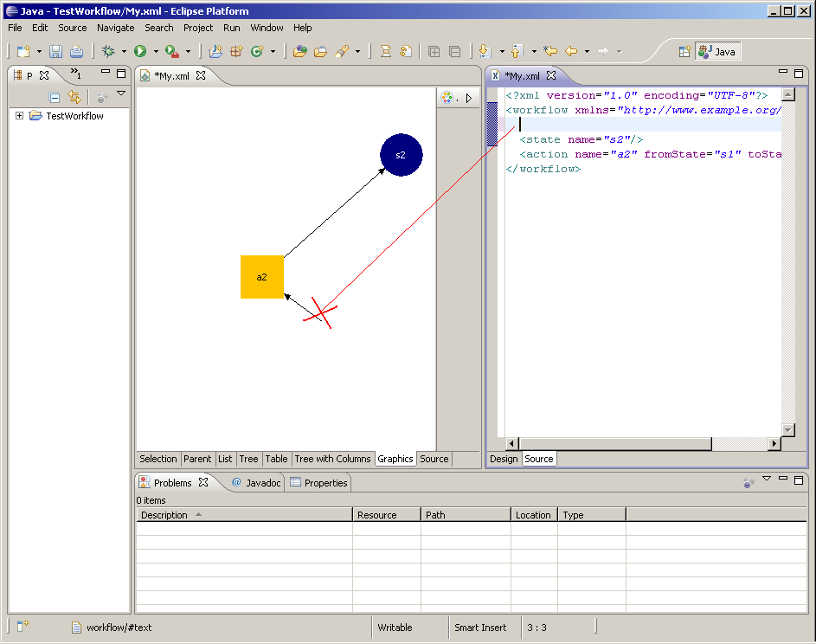This screenshot has width=816, height=644.
Task: Click the green Run button icon
Action: pyautogui.click(x=140, y=52)
